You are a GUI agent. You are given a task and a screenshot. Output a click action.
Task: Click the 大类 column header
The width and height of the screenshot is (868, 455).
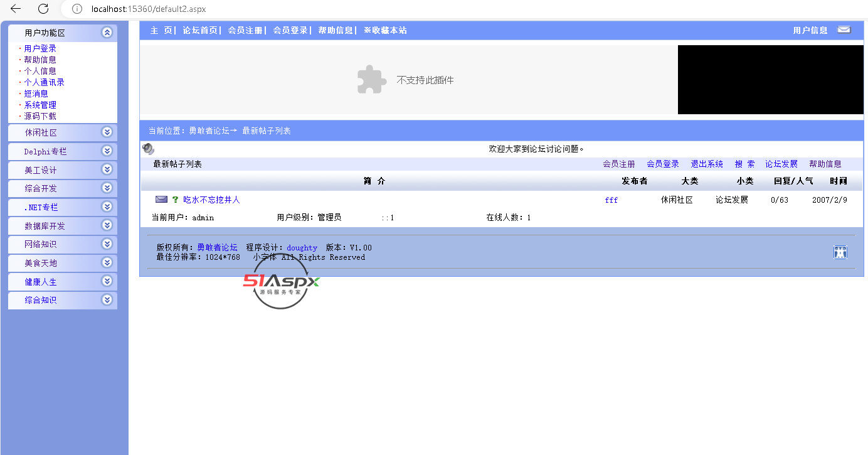click(690, 181)
